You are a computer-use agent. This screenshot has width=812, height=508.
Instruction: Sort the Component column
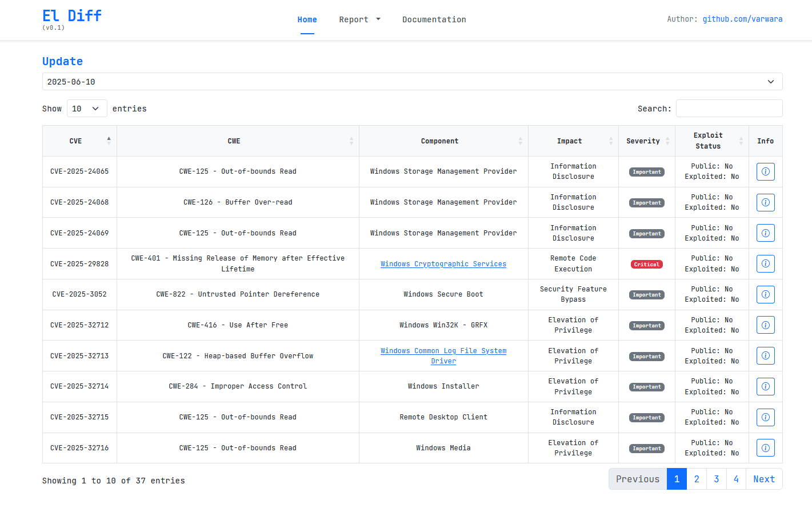(520, 141)
